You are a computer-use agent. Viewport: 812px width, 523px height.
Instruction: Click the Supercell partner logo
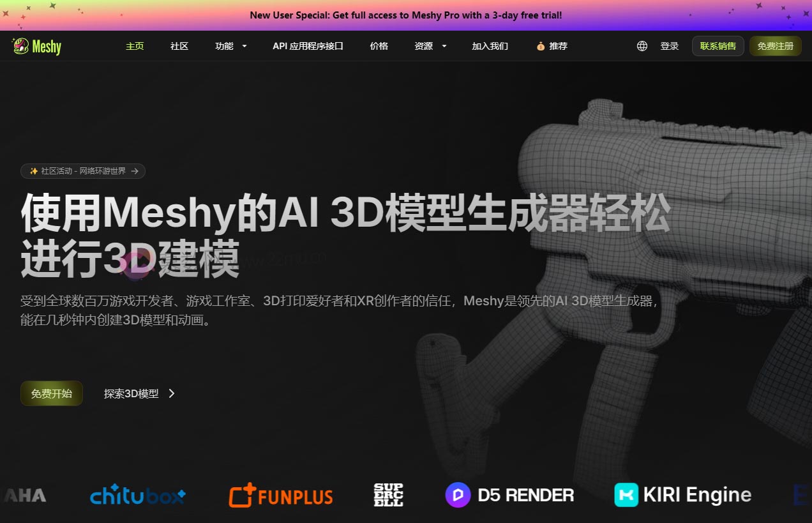[389, 495]
